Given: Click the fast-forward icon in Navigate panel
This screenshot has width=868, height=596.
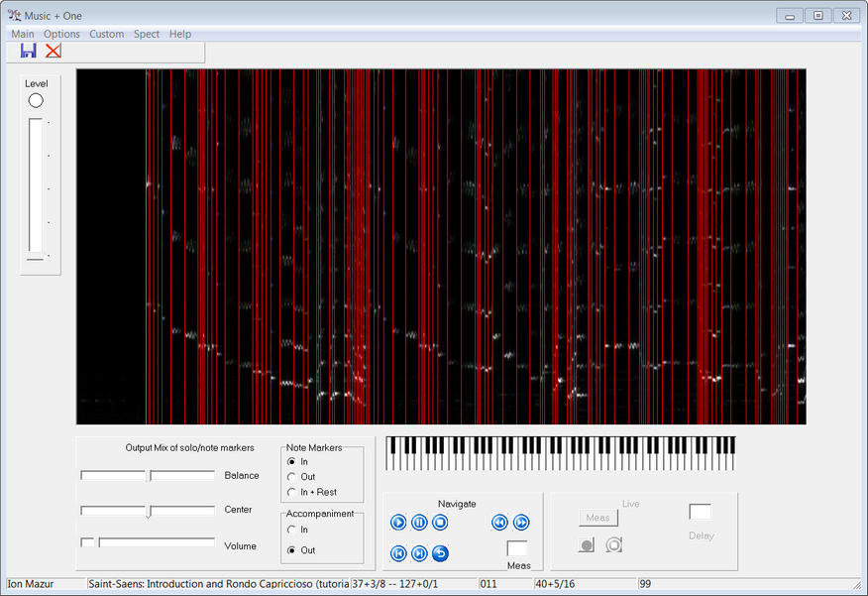Looking at the screenshot, I should click(521, 523).
